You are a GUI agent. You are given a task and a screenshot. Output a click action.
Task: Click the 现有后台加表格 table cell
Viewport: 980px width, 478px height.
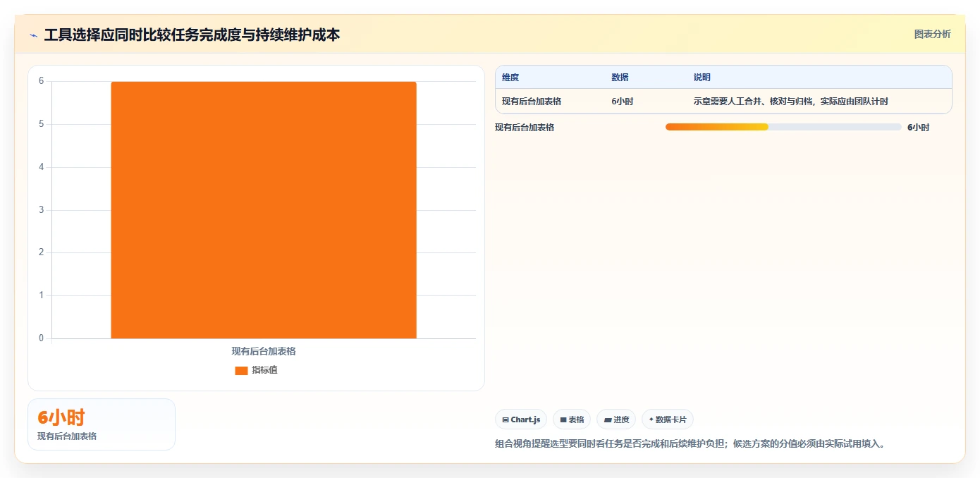(532, 102)
